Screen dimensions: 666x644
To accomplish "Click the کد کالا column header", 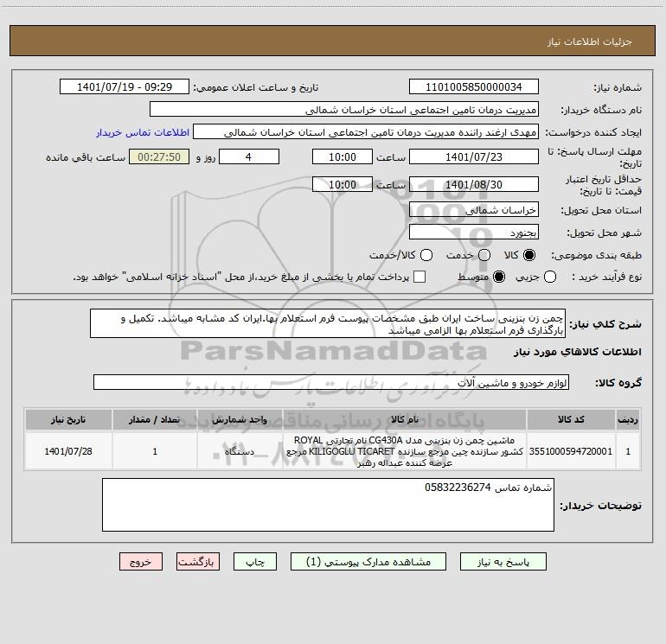I will point(571,420).
